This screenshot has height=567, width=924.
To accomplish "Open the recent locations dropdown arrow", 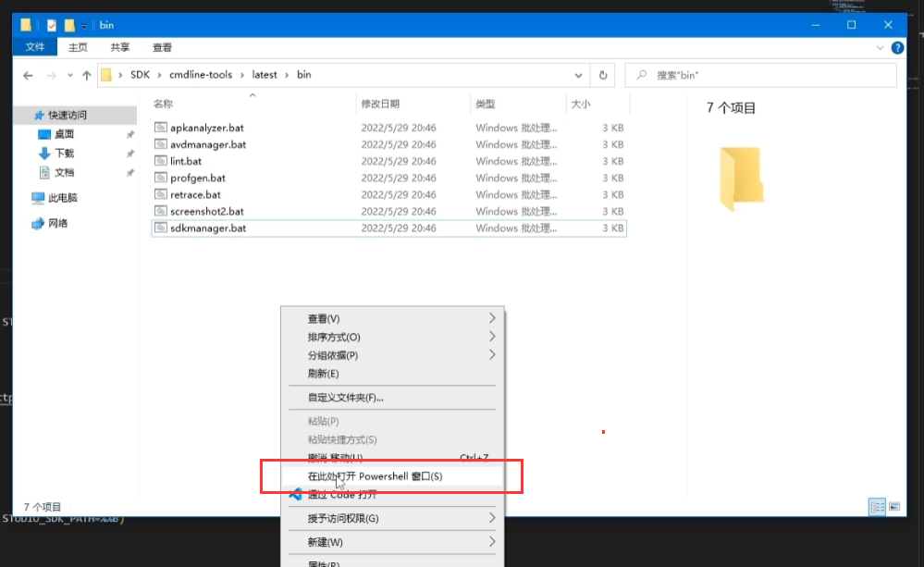I will pyautogui.click(x=70, y=76).
